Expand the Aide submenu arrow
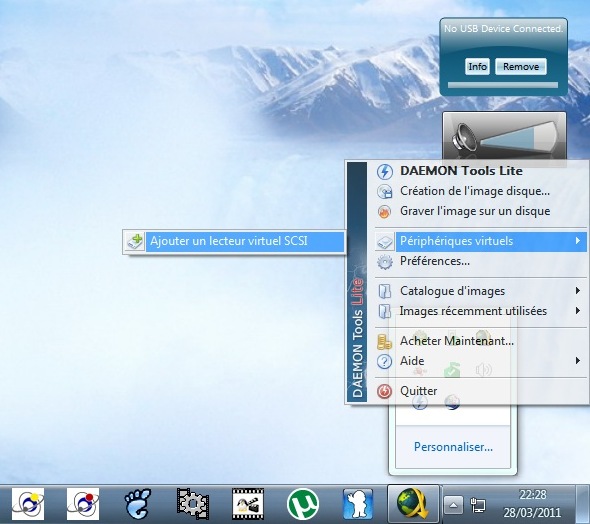Image resolution: width=590 pixels, height=524 pixels. pyautogui.click(x=578, y=361)
